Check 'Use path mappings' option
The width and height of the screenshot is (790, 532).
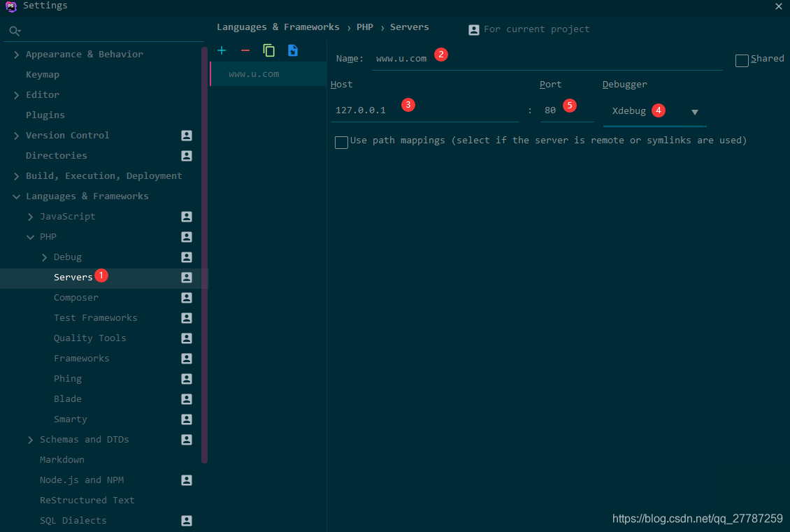pos(341,142)
